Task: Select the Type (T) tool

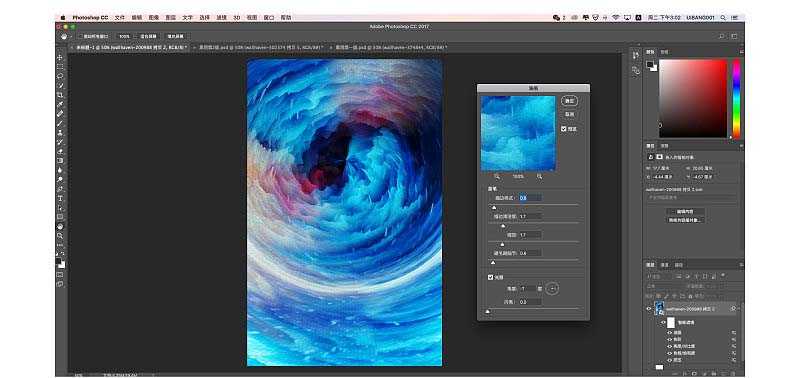Action: (60, 198)
